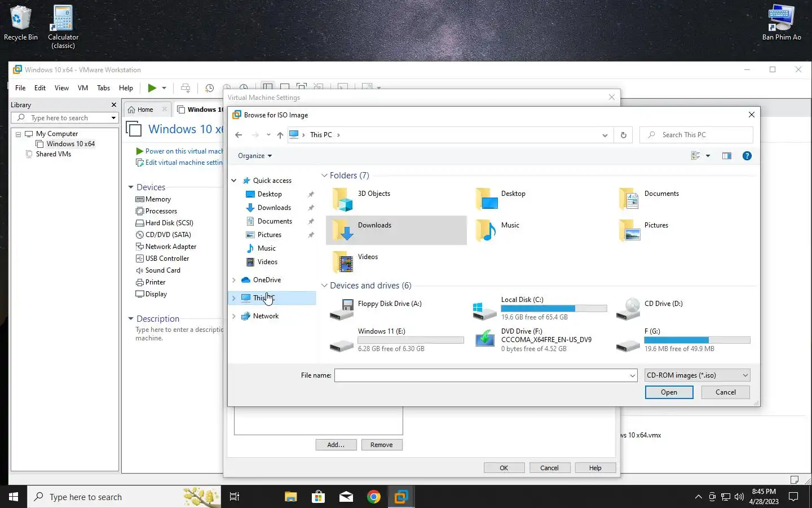
Task: Collapse the Quick access tree node
Action: pos(234,181)
